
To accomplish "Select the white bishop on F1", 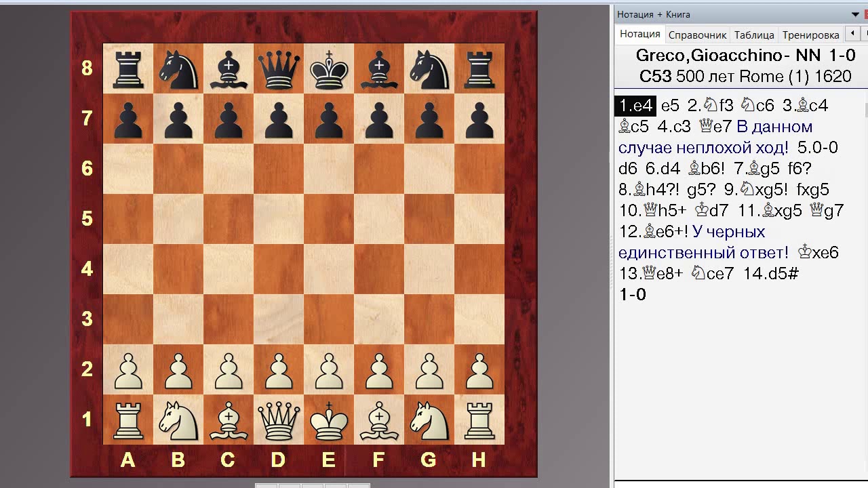I will 379,420.
